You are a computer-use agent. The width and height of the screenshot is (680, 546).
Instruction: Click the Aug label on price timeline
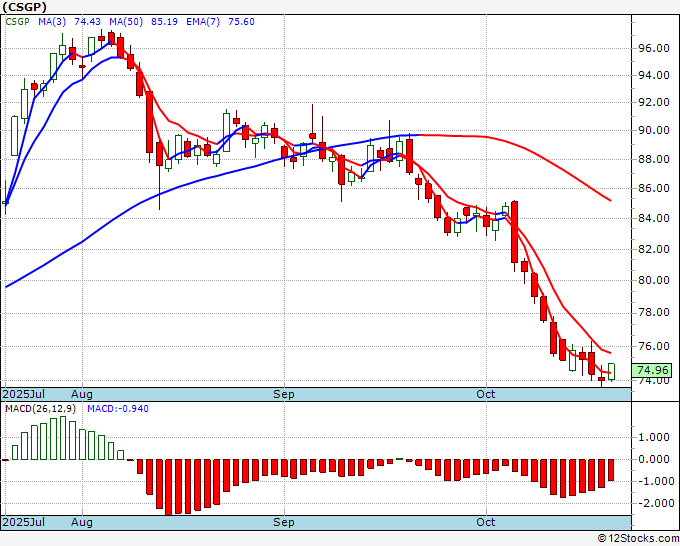[x=82, y=394]
